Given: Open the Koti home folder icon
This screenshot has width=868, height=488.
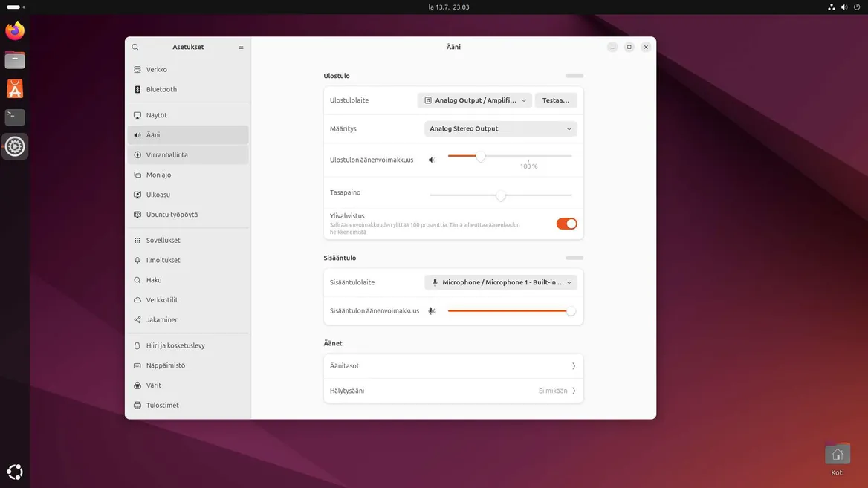Looking at the screenshot, I should pos(837,455).
